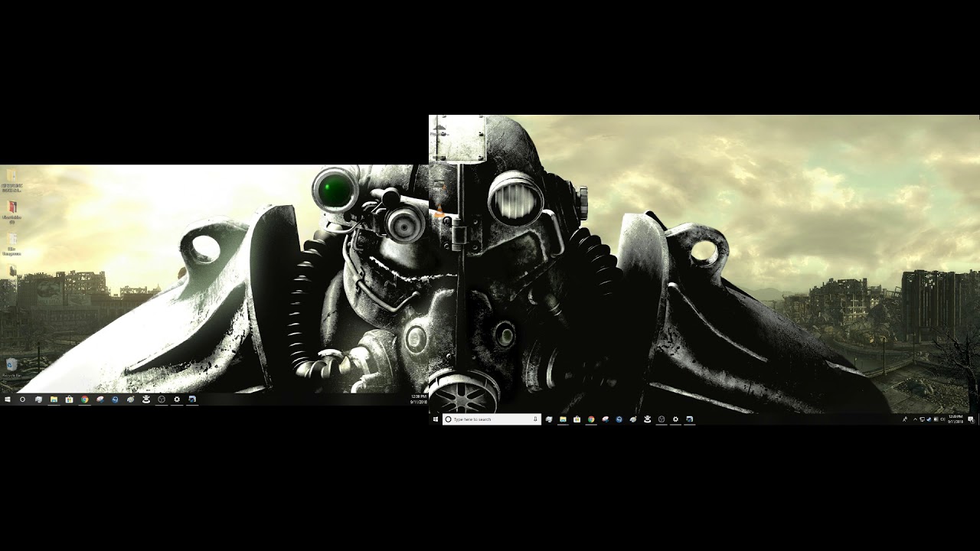Click the 'Type here to search' box
The height and width of the screenshot is (551, 980).
492,419
